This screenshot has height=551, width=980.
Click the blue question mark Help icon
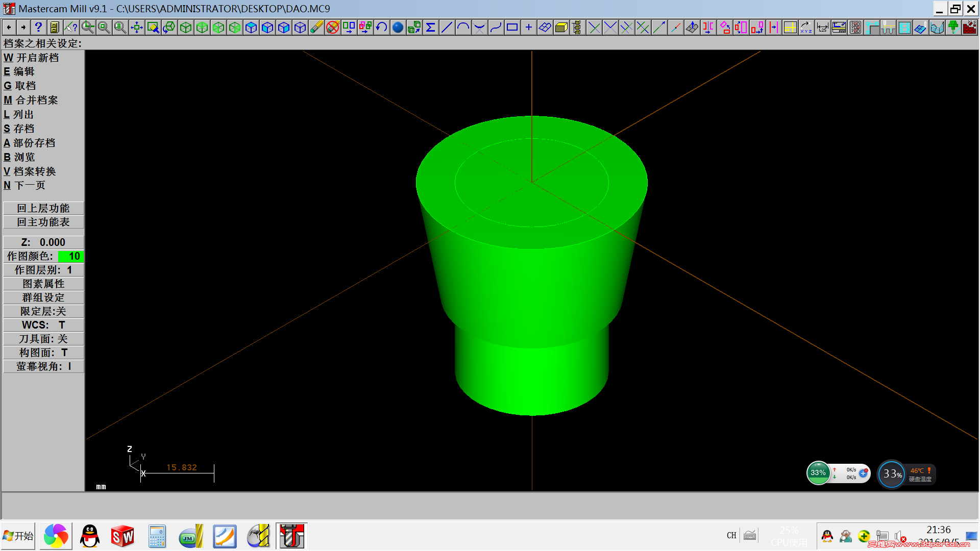pos(38,28)
